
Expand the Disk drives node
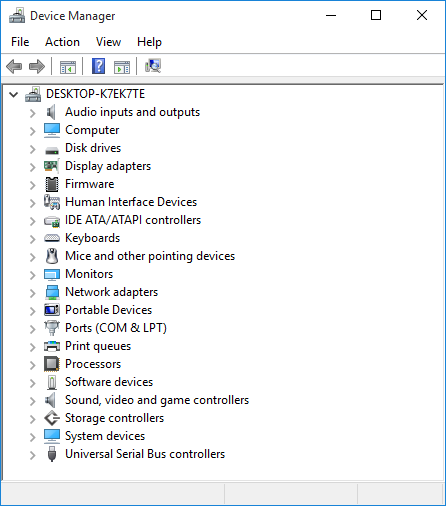32,149
